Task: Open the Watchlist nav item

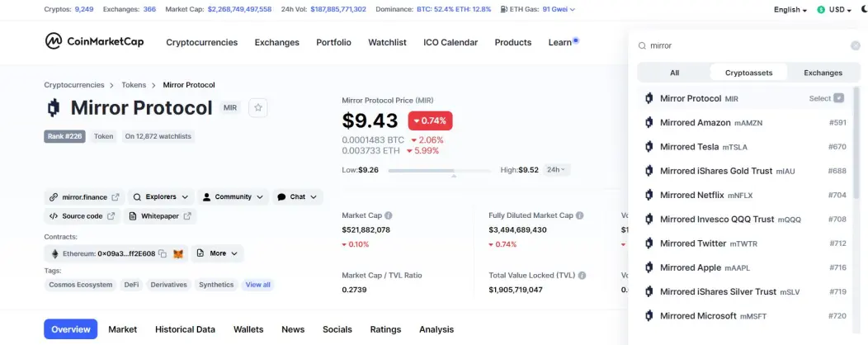Action: pyautogui.click(x=387, y=42)
